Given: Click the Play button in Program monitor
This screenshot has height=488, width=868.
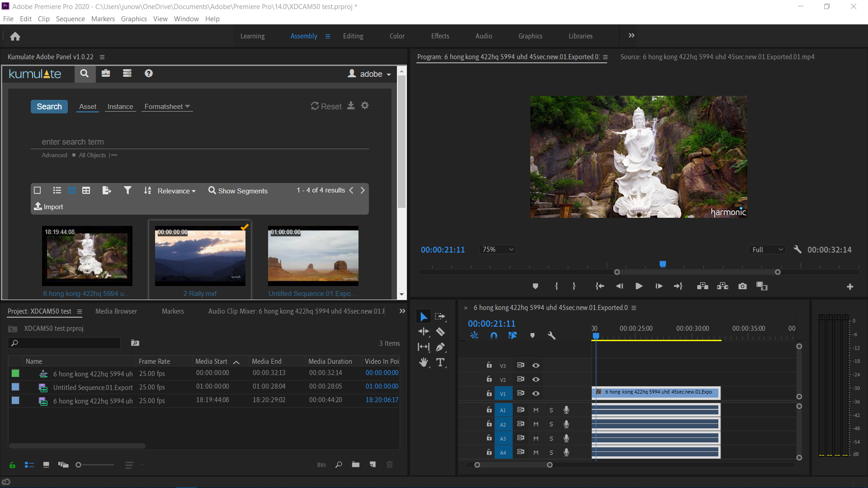Looking at the screenshot, I should (x=639, y=286).
